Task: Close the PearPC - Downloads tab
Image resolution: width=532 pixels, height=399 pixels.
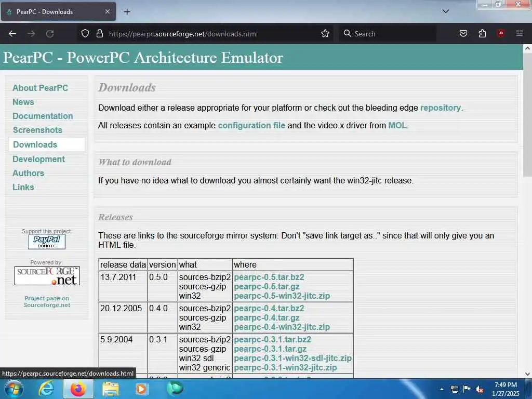Action: click(107, 11)
